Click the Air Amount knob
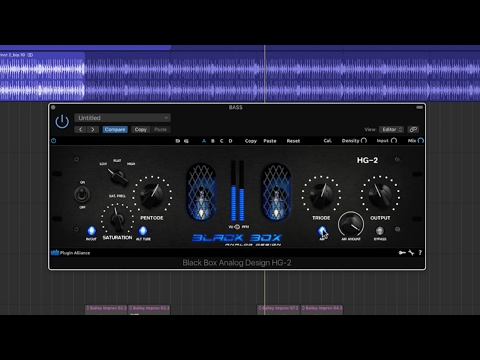The height and width of the screenshot is (360, 480). (351, 224)
